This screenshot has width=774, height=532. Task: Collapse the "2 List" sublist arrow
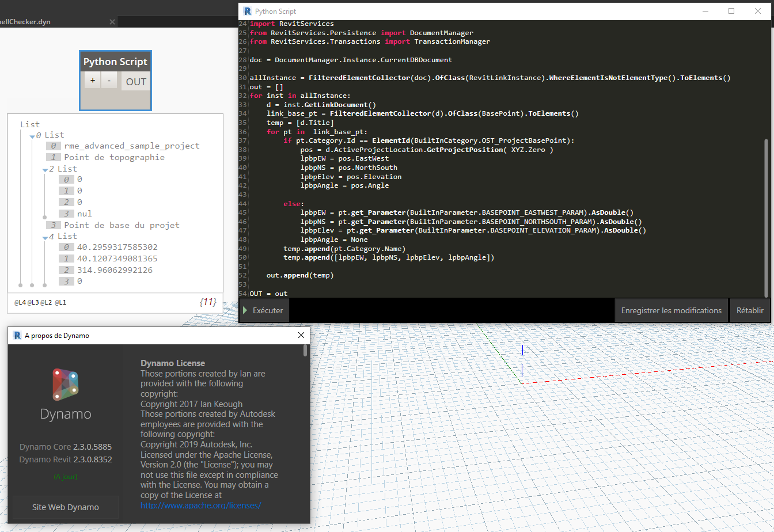point(45,170)
